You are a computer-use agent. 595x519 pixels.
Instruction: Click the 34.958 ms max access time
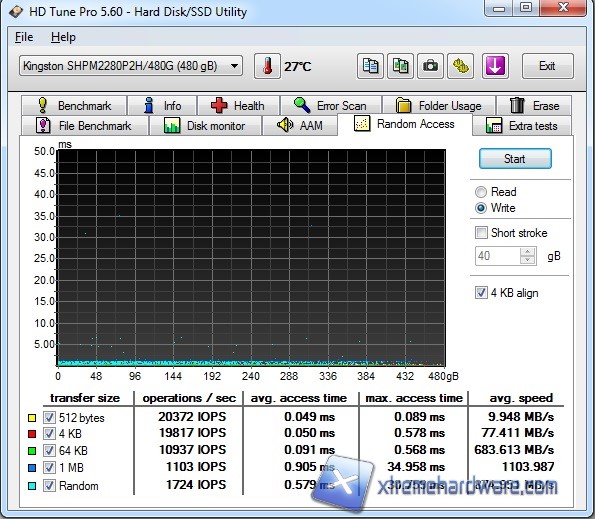pyautogui.click(x=416, y=467)
